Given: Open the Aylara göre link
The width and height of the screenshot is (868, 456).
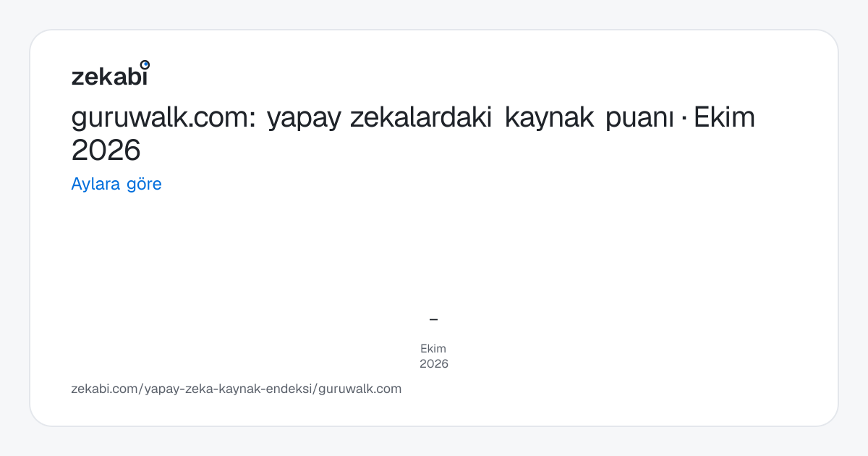Looking at the screenshot, I should 116,184.
